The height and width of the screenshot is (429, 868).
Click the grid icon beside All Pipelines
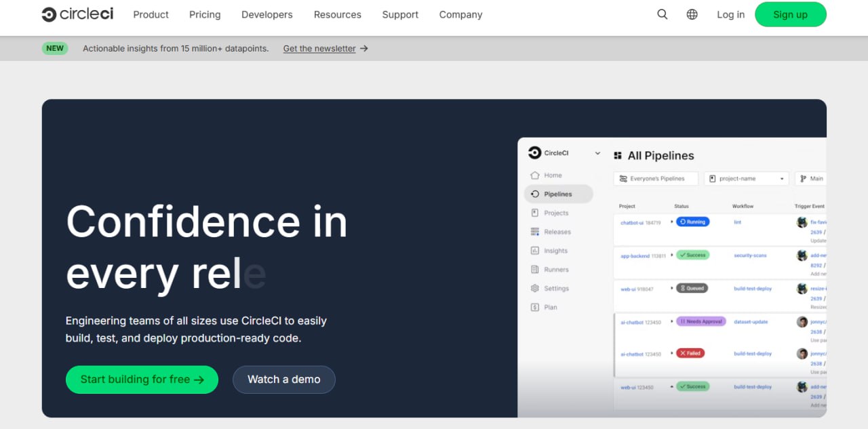pos(618,156)
